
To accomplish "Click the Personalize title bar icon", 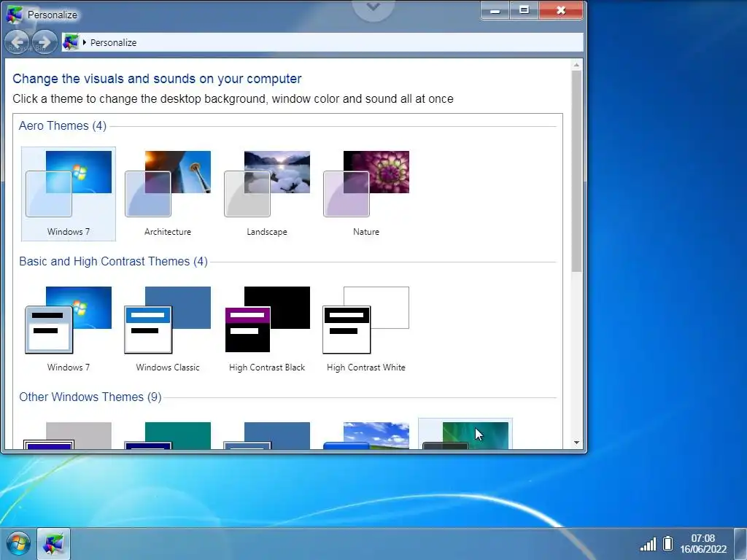I will (x=15, y=15).
